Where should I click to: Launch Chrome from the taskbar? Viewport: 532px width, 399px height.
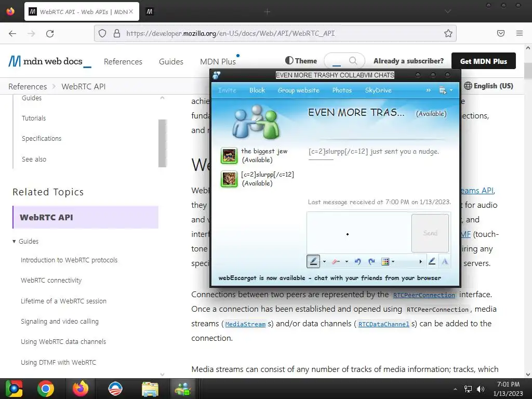tap(46, 389)
